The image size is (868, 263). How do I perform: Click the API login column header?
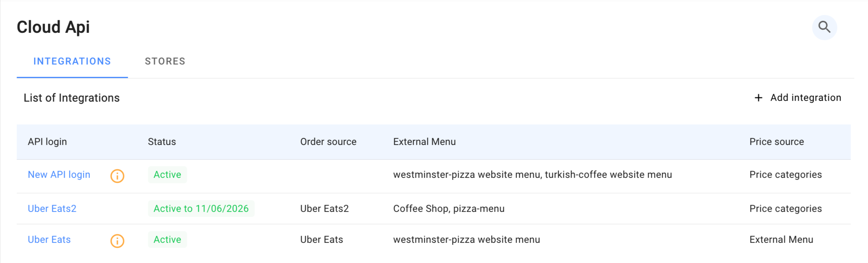[x=47, y=142]
